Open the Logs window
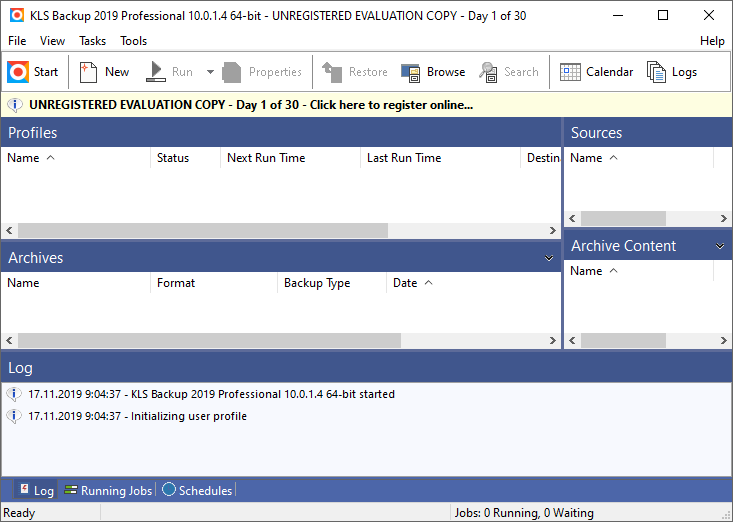The image size is (733, 522). coord(672,72)
